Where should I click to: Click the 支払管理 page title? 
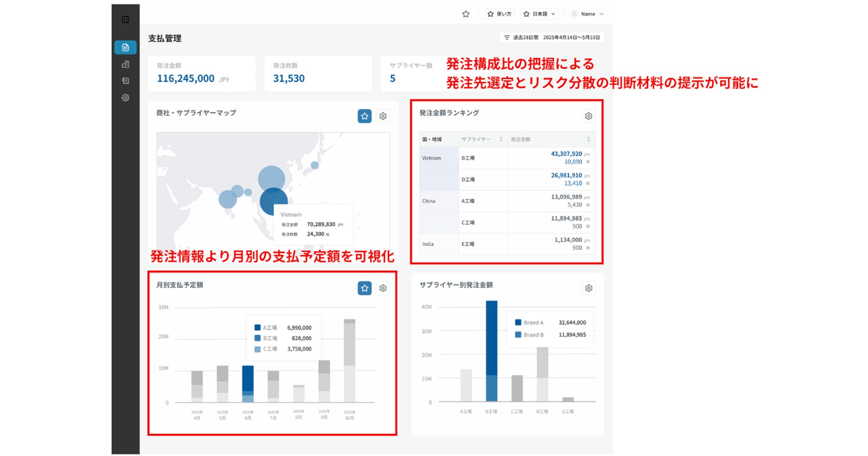tap(165, 38)
